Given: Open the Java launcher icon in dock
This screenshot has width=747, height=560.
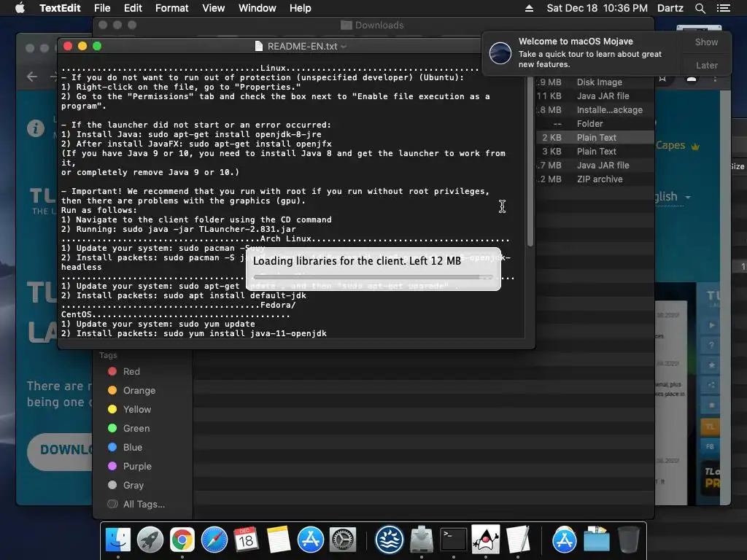Looking at the screenshot, I should 485,540.
